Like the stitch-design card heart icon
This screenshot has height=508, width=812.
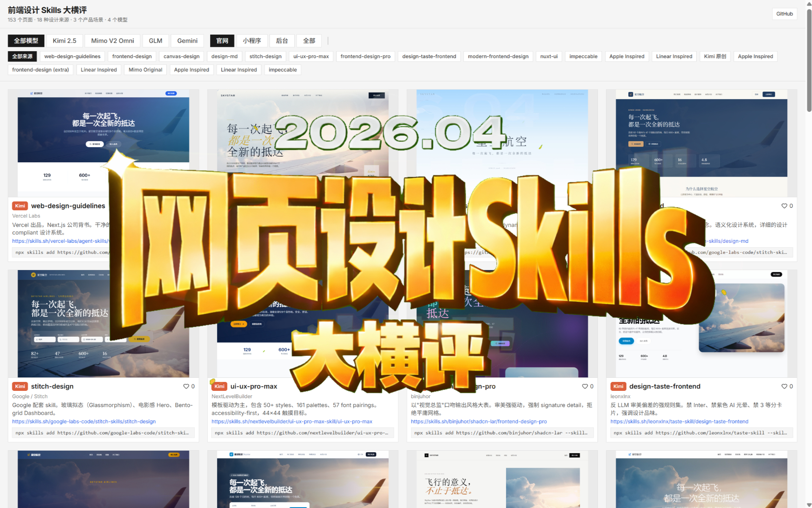[186, 386]
